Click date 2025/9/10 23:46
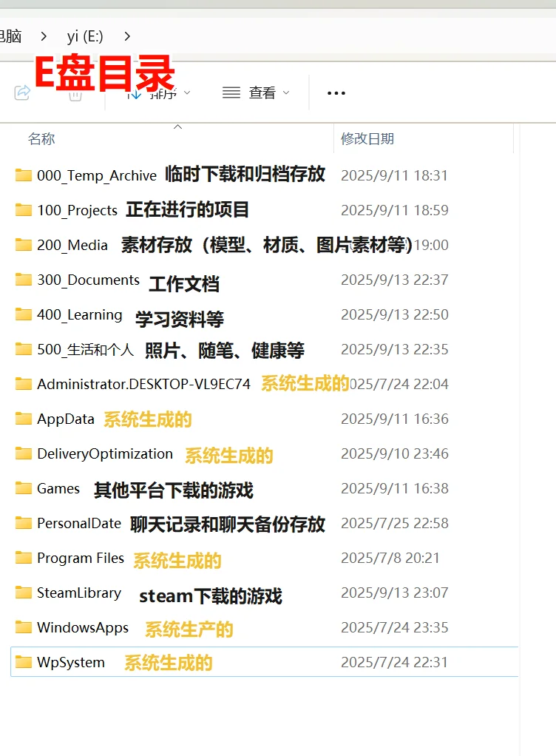The width and height of the screenshot is (556, 756). [x=395, y=453]
